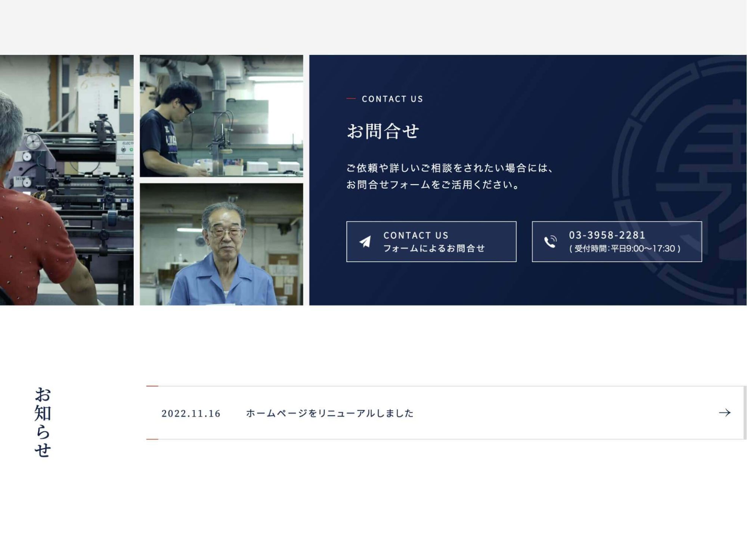Open the ホームページをリニューアルしました news article
Viewport: 747px width, 560px height.
tap(329, 413)
